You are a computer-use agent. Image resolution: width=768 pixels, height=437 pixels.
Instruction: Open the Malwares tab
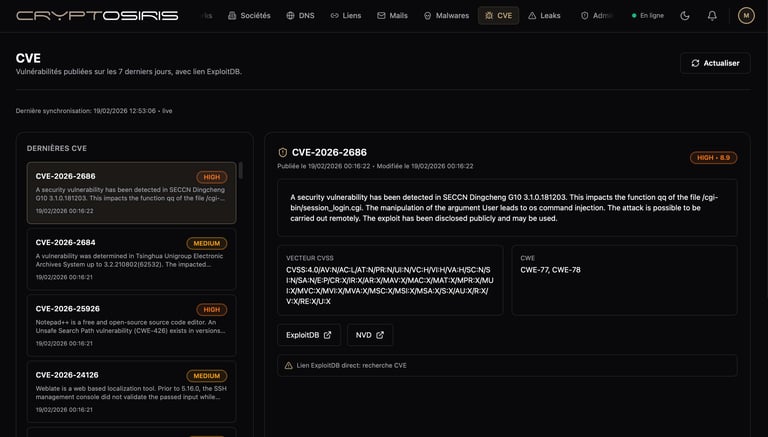(x=446, y=16)
